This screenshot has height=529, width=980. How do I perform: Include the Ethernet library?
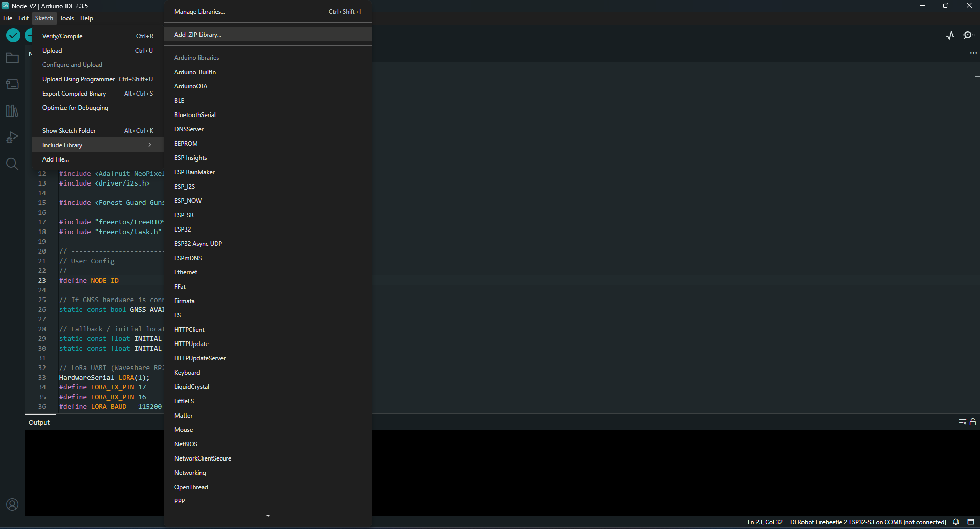[268, 272]
